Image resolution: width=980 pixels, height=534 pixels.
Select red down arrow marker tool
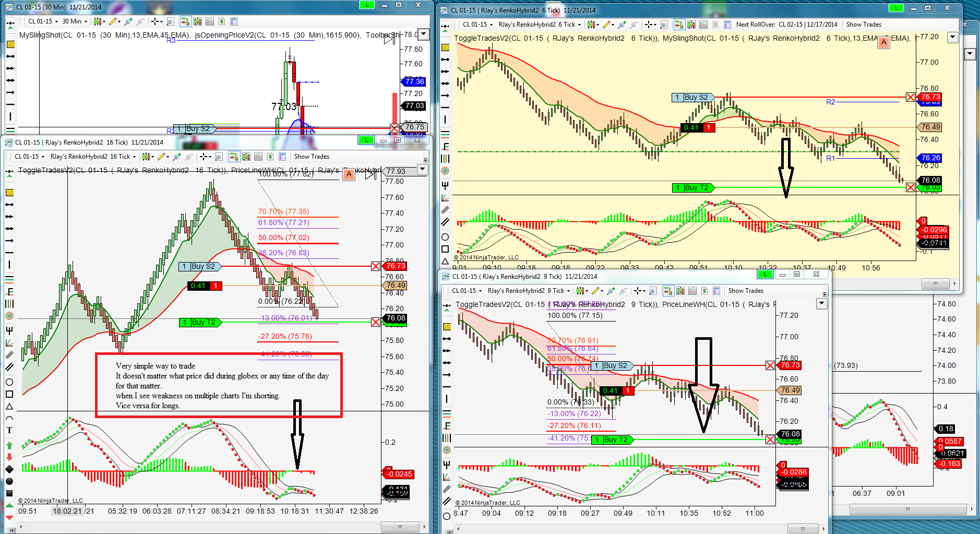click(x=9, y=457)
